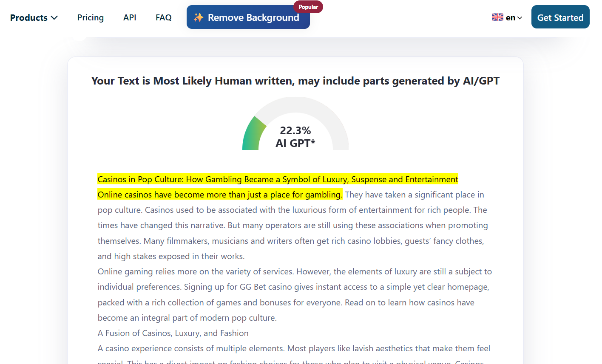Click highlighted sentence about Online casinos
602x364 pixels.
pos(220,195)
